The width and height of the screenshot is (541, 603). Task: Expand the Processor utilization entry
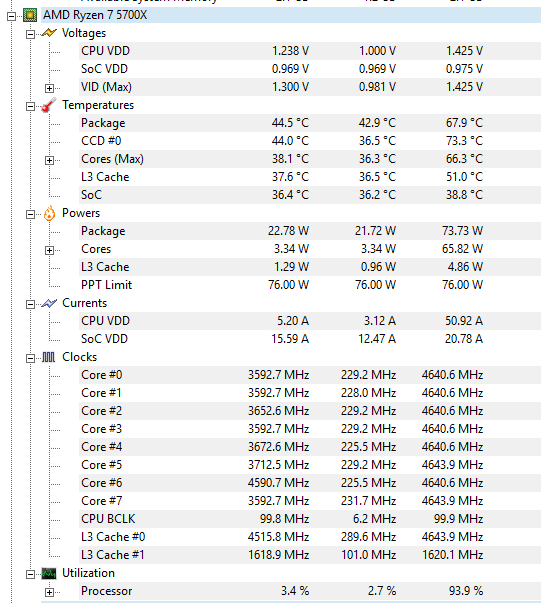(49, 592)
